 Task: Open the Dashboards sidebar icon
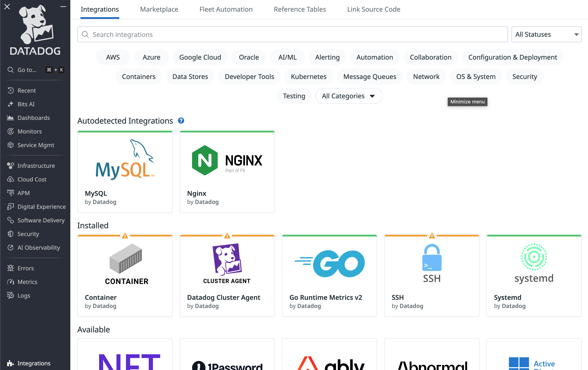coord(10,118)
